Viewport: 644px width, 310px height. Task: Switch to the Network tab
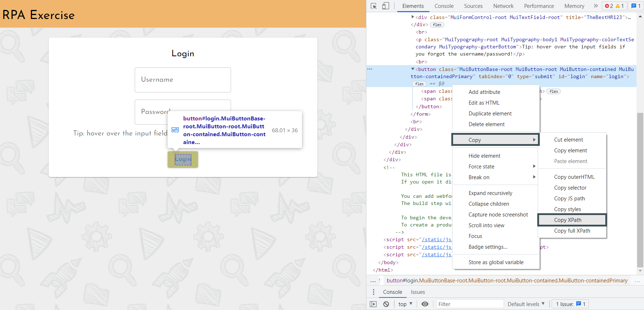tap(503, 6)
